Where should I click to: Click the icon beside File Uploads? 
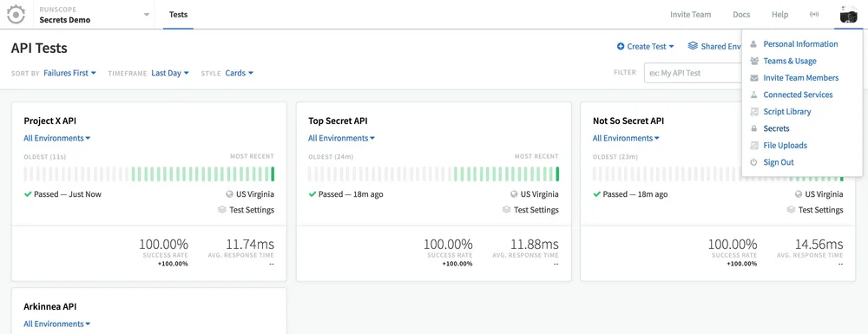click(753, 146)
